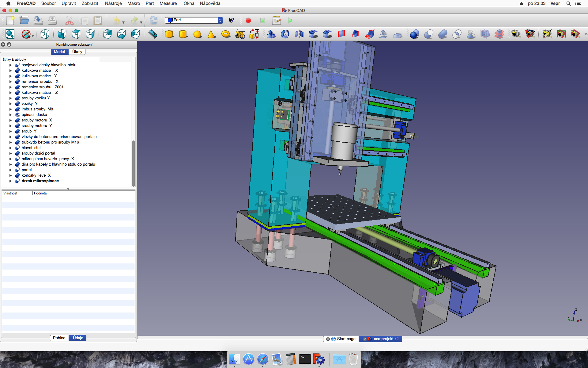
Task: Expand 'voziky Y' tree item
Action: pyautogui.click(x=10, y=104)
